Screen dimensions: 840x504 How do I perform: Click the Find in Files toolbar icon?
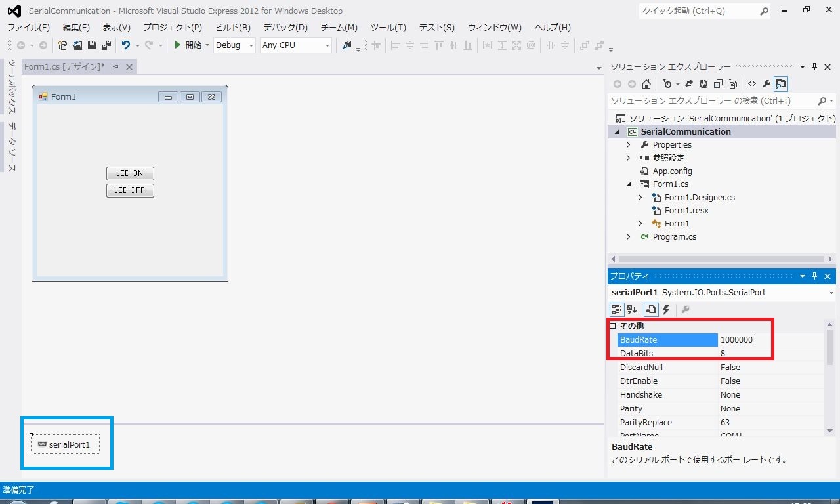(x=347, y=45)
